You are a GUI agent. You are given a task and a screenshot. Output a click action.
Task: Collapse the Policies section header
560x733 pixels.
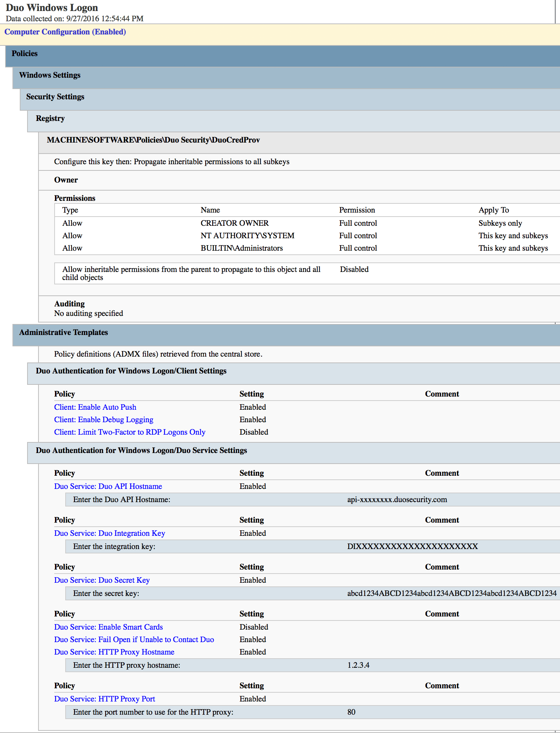tap(25, 54)
